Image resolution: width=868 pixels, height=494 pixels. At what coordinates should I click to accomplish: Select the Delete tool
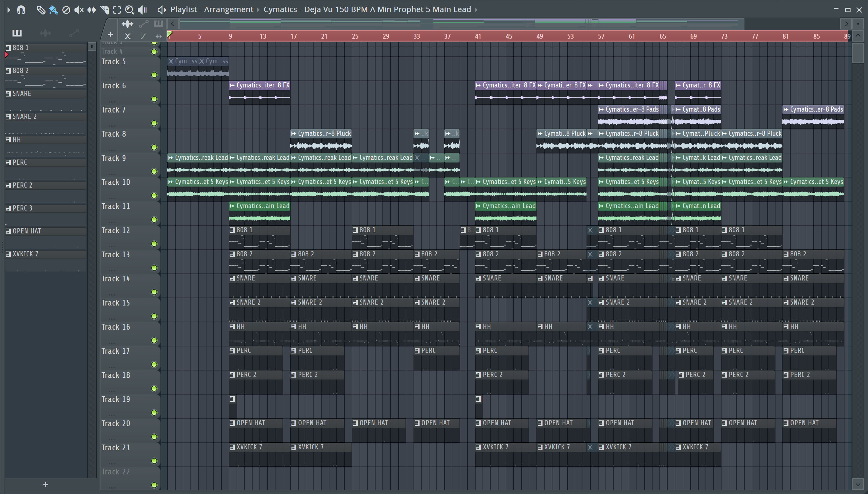point(66,10)
